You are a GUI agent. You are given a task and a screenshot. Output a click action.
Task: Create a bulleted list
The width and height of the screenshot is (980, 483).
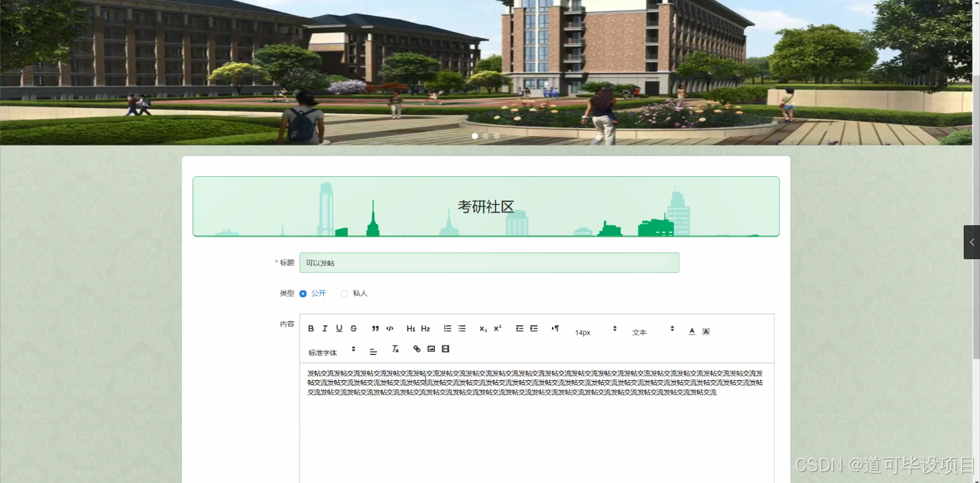tap(461, 329)
